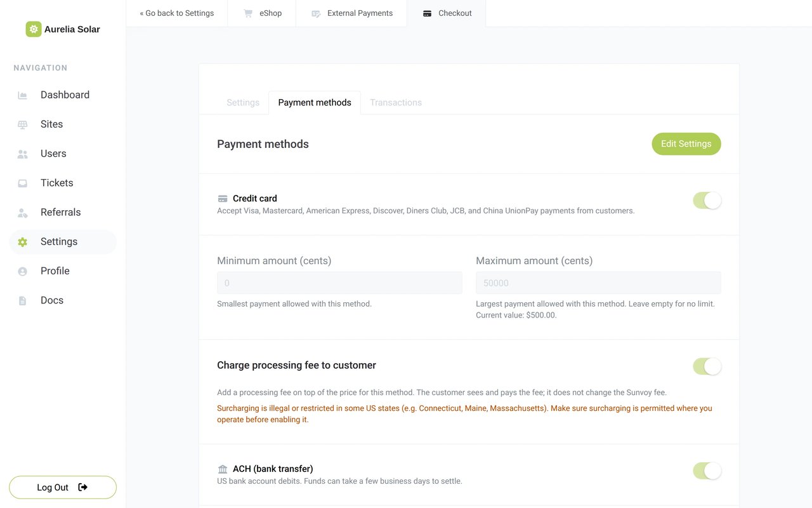Click the Minimum amount input field
This screenshot has width=812, height=508.
pos(339,283)
